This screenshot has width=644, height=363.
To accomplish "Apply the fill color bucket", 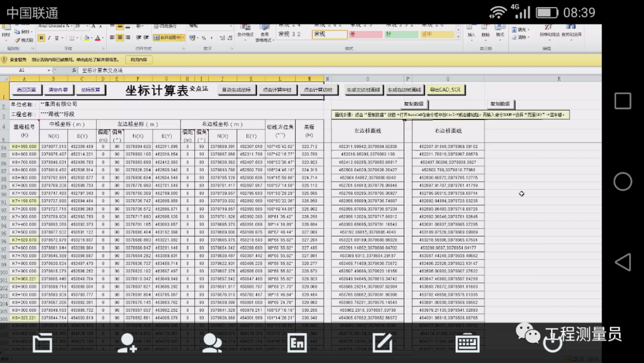I will click(x=86, y=38).
